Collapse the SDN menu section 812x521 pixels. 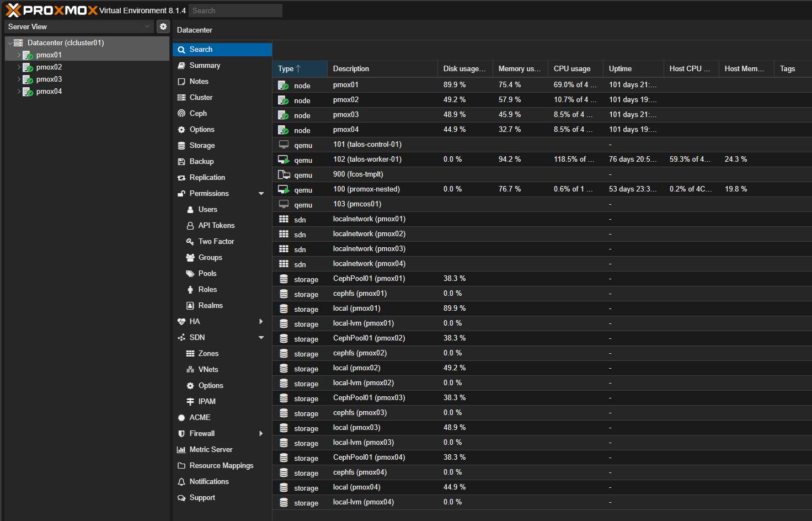(x=261, y=338)
